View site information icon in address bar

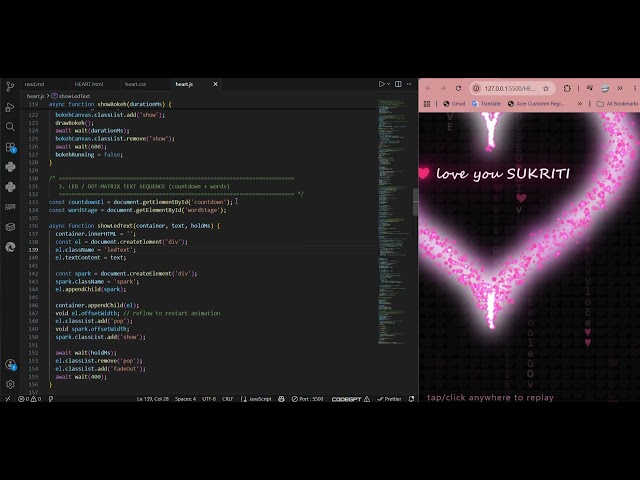476,88
